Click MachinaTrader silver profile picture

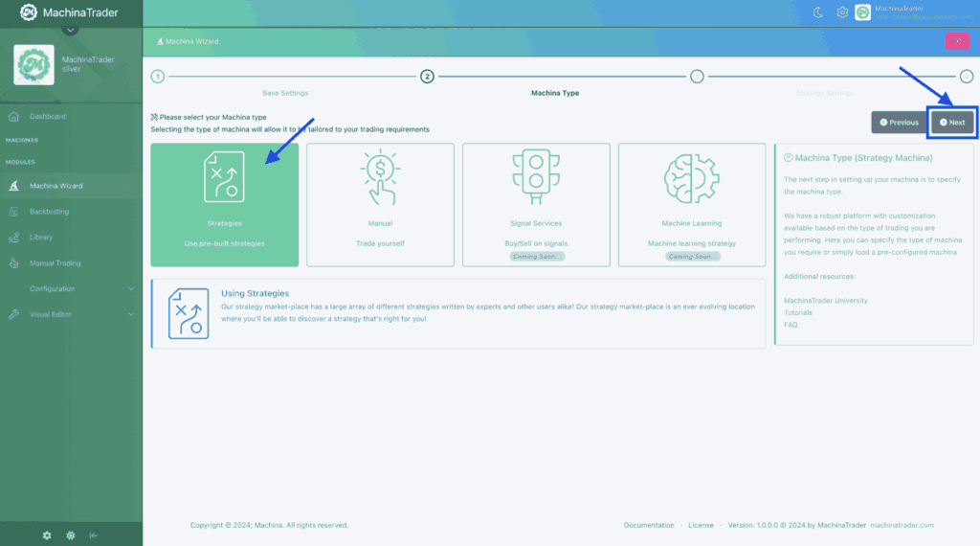pos(33,64)
